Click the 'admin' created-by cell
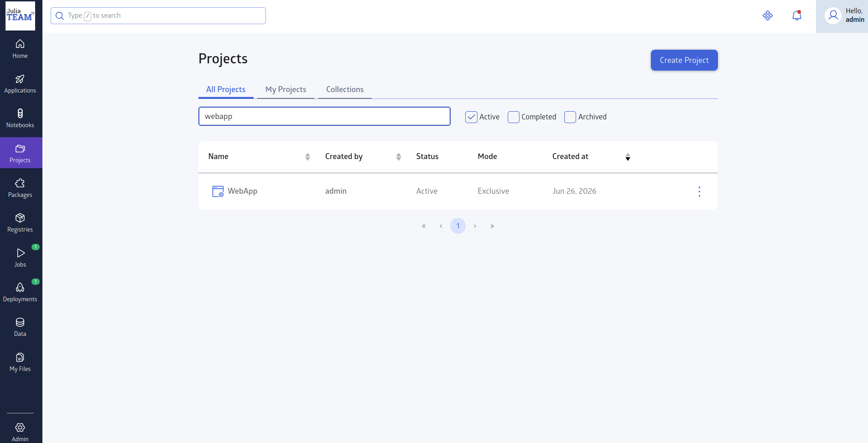Image resolution: width=868 pixels, height=443 pixels. pos(336,191)
